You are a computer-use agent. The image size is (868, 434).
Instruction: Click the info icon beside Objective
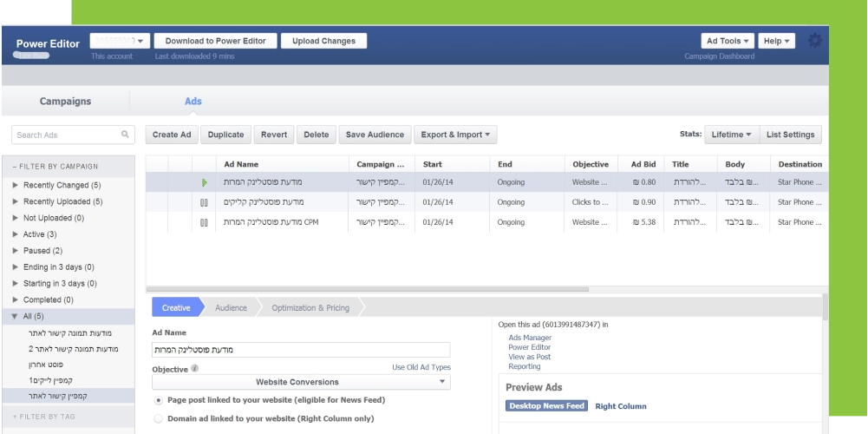194,368
